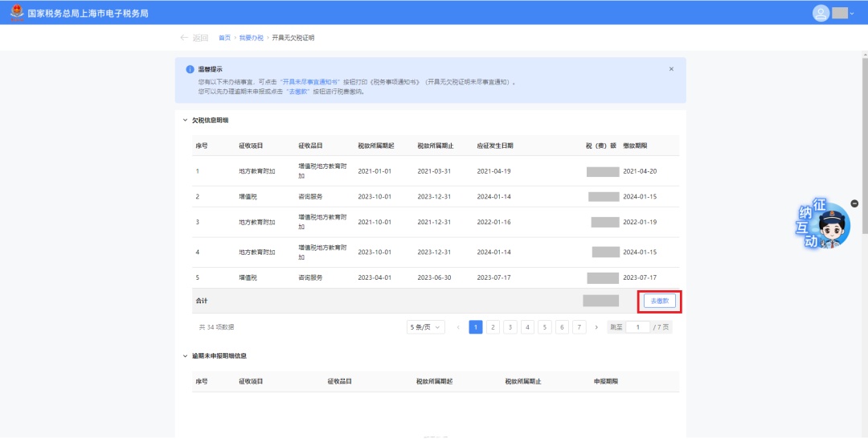Click the 开具未尽事宜通知书 link in notice
The height and width of the screenshot is (439, 868).
click(310, 82)
